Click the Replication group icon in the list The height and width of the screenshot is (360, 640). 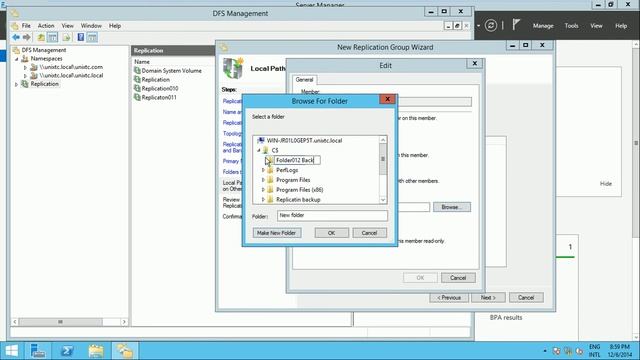(x=137, y=80)
